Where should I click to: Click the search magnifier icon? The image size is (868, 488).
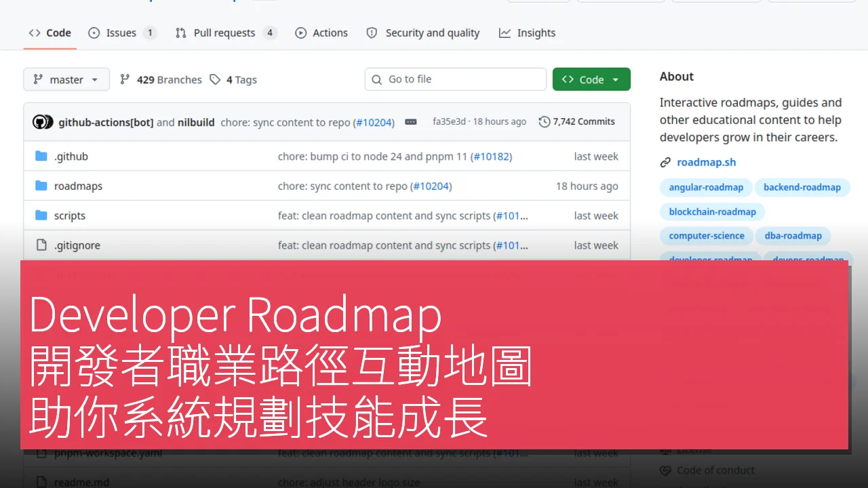pos(377,79)
